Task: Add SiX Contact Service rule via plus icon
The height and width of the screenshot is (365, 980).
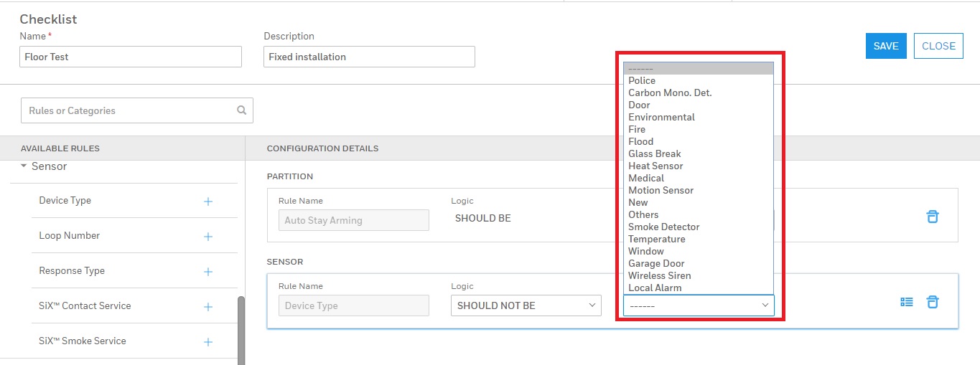Action: pos(208,307)
